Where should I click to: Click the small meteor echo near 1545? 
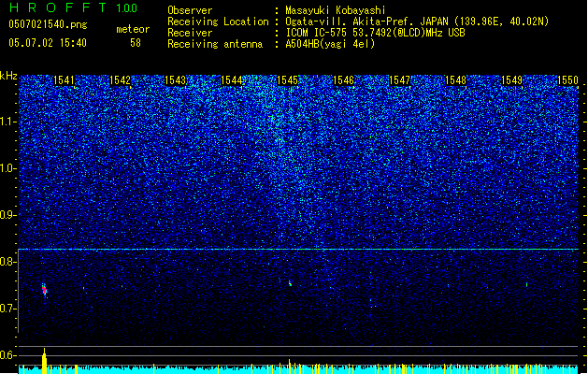pyautogui.click(x=290, y=283)
